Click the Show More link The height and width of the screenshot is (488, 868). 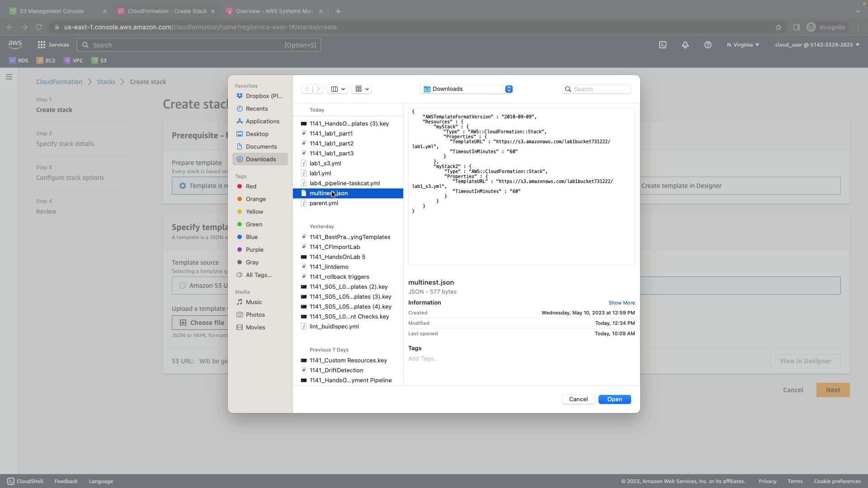(x=621, y=303)
